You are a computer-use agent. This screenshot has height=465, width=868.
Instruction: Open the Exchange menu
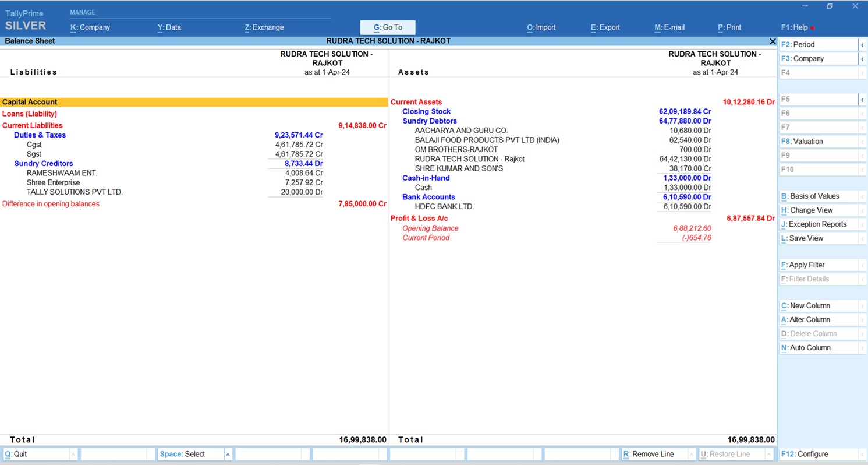tap(264, 27)
